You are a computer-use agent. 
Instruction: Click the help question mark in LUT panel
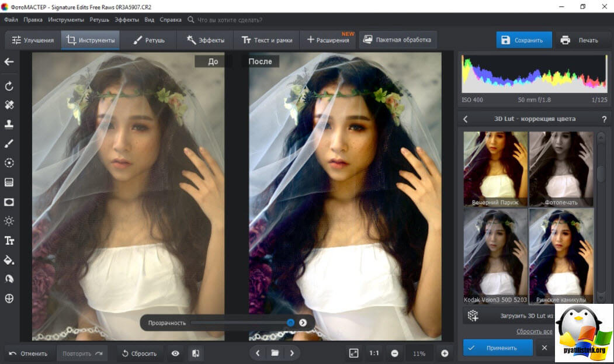point(604,119)
